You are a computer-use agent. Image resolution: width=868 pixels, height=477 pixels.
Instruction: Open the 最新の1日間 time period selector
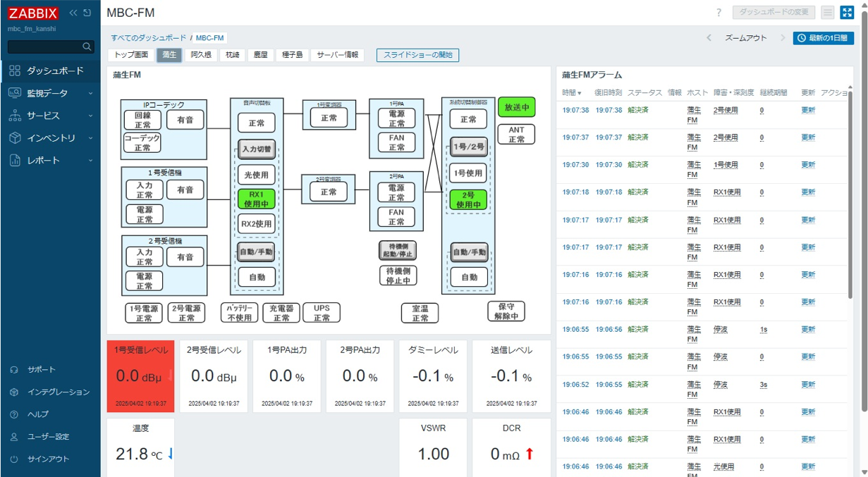tap(823, 38)
